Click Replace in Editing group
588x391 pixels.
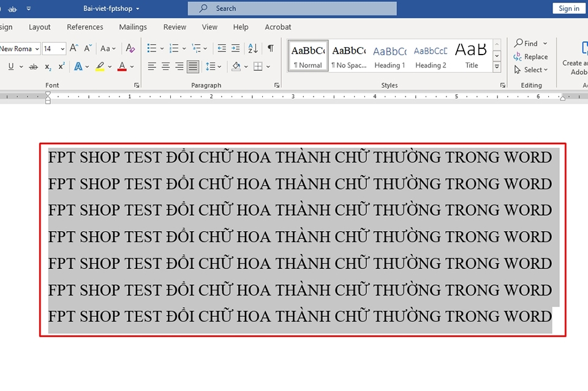point(530,56)
